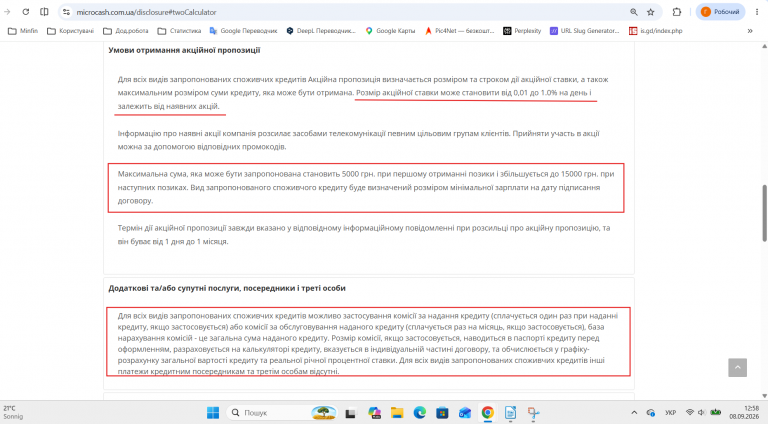
Task: Click the tray sync status icon
Action: pyautogui.click(x=651, y=413)
